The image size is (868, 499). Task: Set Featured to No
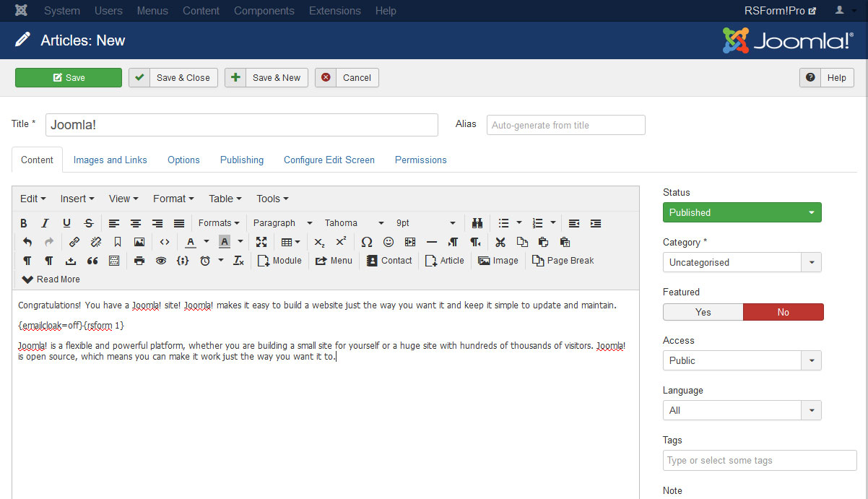click(784, 312)
